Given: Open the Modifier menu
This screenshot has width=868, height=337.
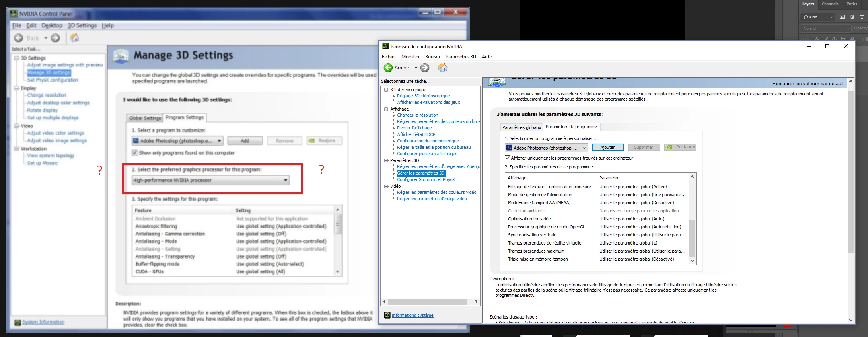Looking at the screenshot, I should click(x=410, y=57).
